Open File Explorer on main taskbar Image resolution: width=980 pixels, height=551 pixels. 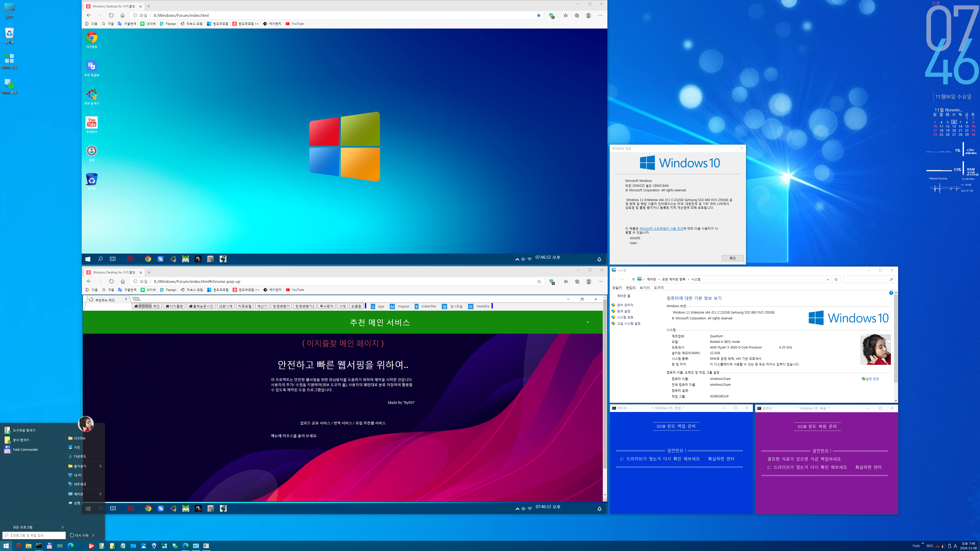29,546
